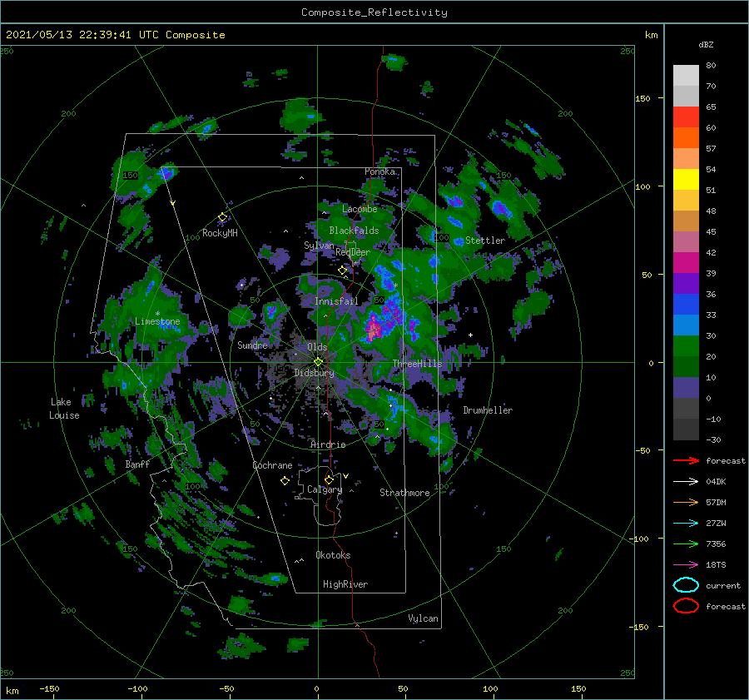
Task: Select the magenta 39–42 dBZ legend swatch
Action: point(686,263)
